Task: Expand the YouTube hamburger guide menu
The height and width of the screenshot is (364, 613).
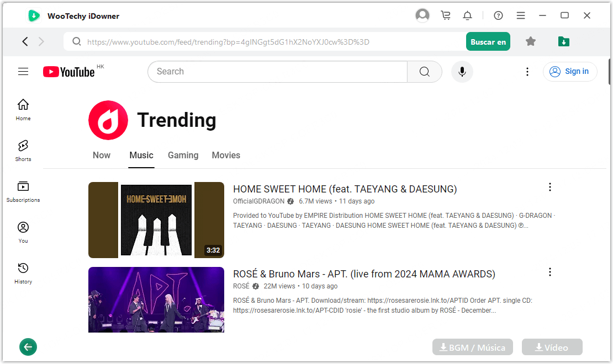Action: pyautogui.click(x=23, y=72)
